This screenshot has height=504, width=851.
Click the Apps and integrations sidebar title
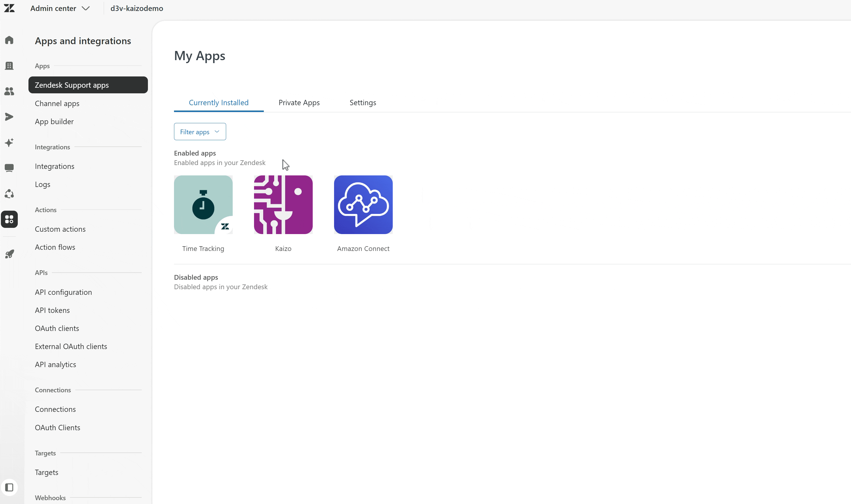83,41
